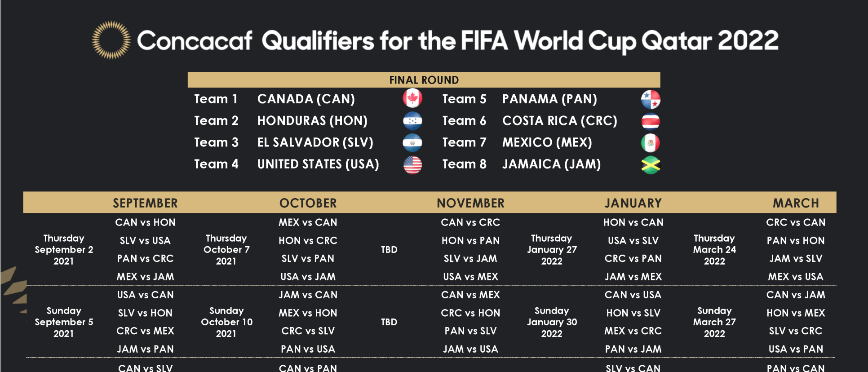
Task: Click the Canada flag icon
Action: click(x=412, y=98)
